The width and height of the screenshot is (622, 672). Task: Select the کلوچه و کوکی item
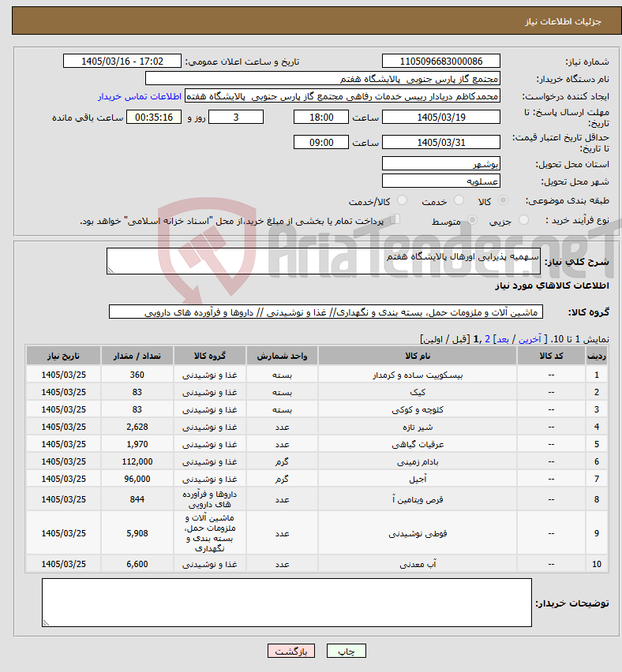[418, 409]
